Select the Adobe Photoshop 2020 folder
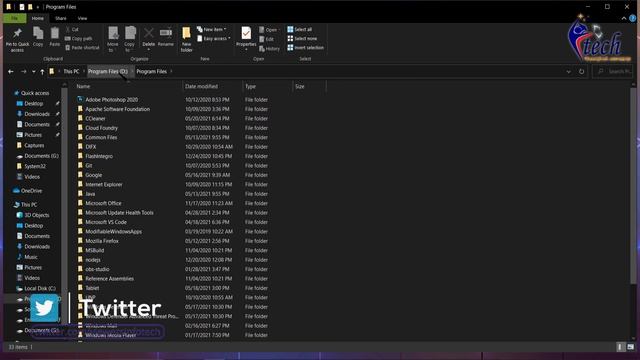The height and width of the screenshot is (360, 640). (111, 100)
